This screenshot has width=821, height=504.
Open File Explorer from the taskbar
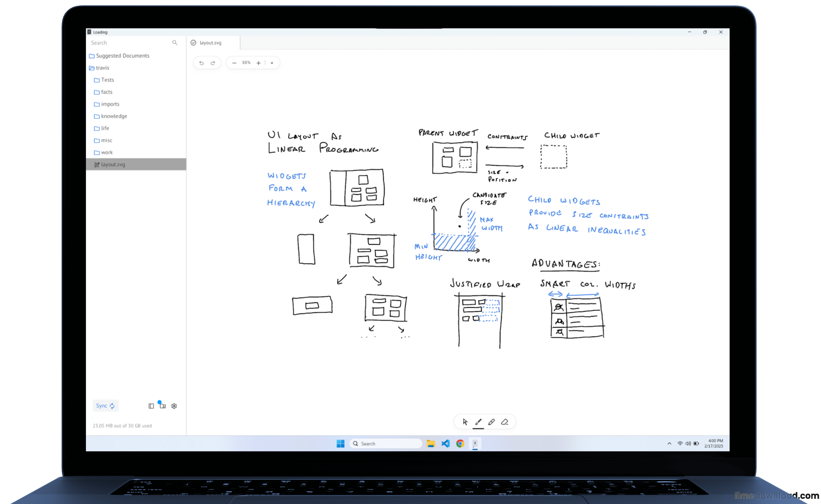coord(431,443)
